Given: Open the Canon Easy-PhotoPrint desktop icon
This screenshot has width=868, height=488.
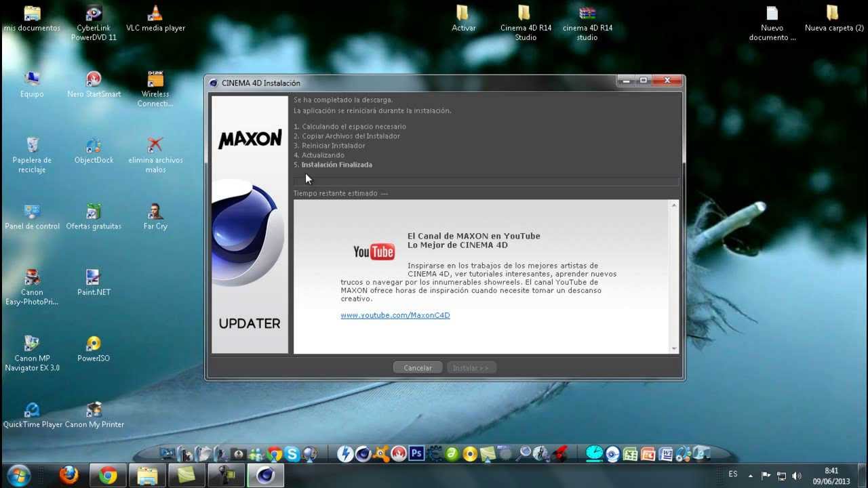Looking at the screenshot, I should (32, 287).
